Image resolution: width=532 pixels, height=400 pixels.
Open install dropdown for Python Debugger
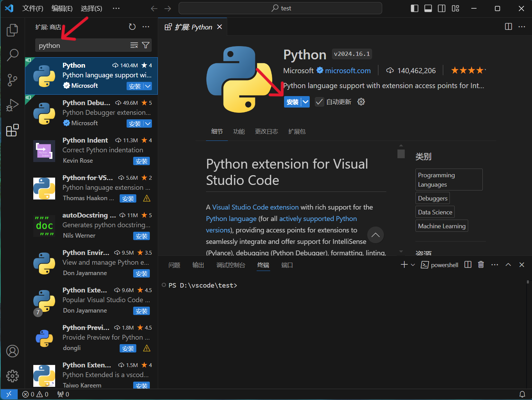[x=148, y=124]
